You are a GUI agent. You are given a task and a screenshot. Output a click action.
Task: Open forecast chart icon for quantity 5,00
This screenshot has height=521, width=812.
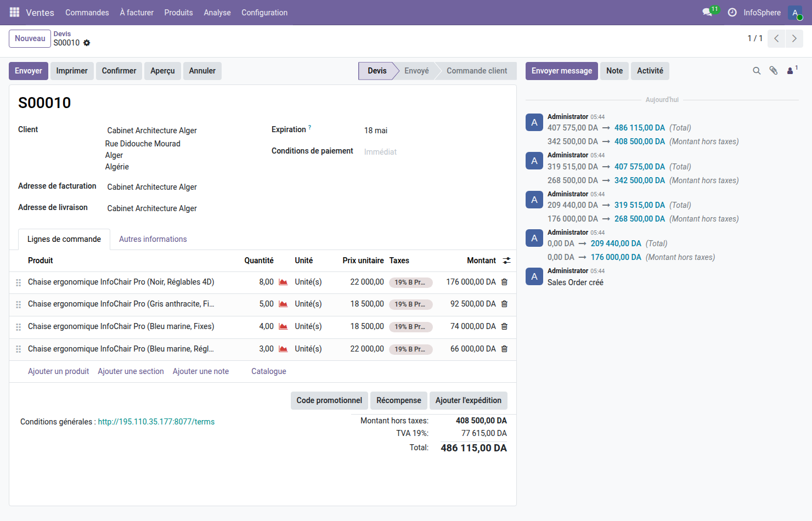click(283, 304)
